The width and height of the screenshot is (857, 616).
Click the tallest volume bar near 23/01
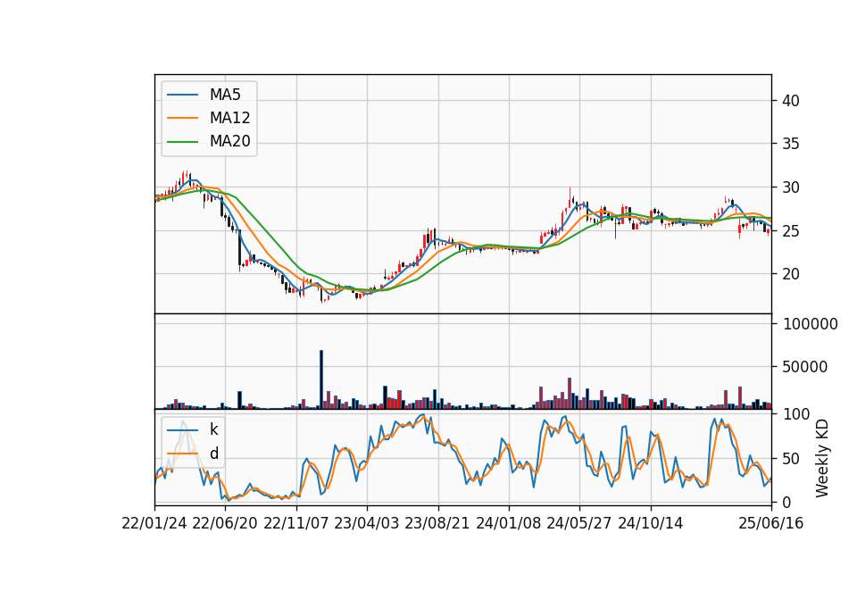pos(321,379)
